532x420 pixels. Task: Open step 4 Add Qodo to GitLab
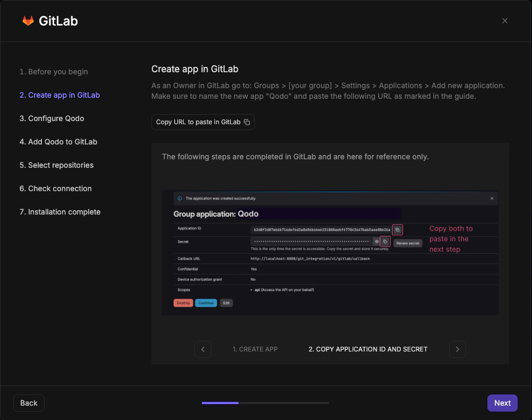coord(58,142)
